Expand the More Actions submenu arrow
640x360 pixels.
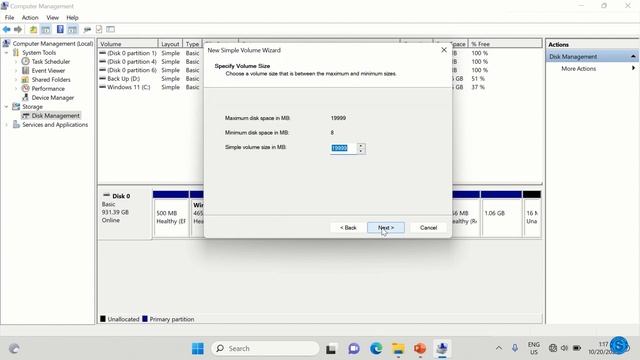click(x=633, y=68)
